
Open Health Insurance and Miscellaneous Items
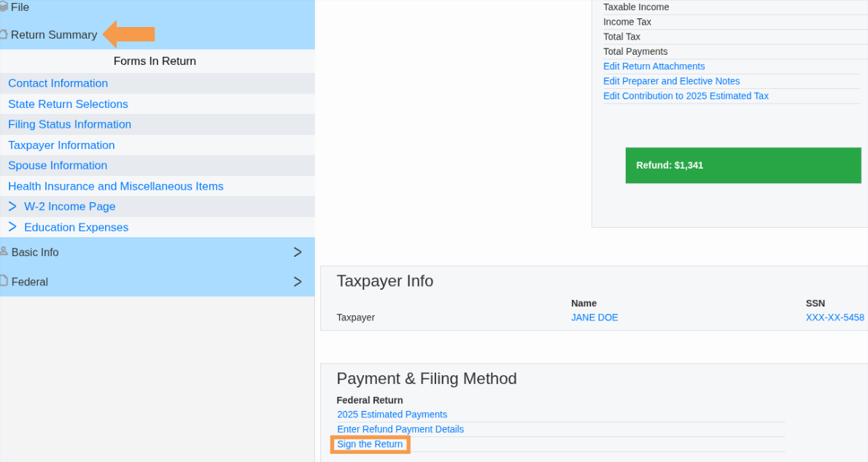point(115,186)
